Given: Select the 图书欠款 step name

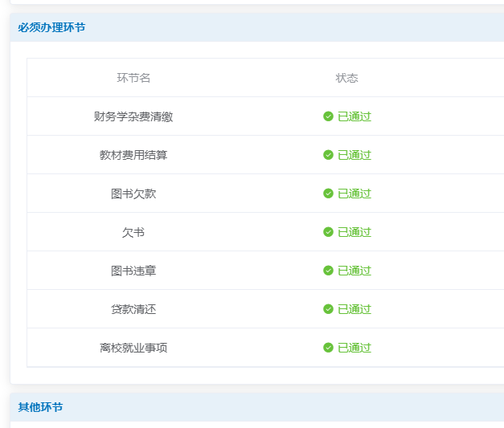Looking at the screenshot, I should tap(133, 194).
